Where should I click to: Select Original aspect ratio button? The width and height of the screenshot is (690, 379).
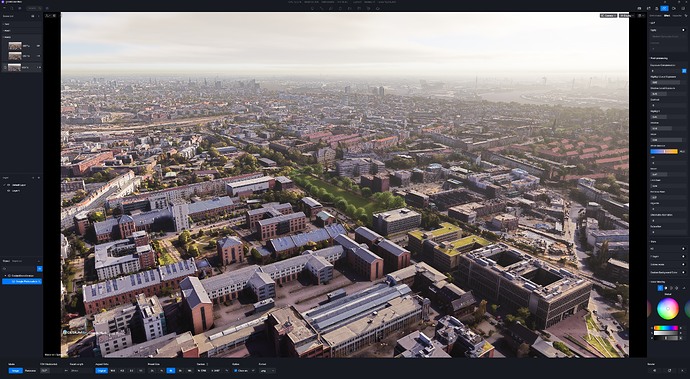101,371
